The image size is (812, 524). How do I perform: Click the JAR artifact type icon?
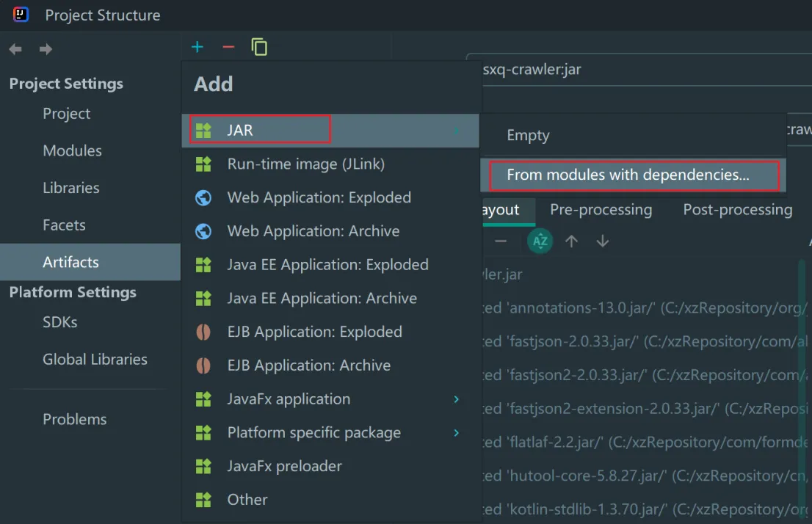click(x=203, y=131)
